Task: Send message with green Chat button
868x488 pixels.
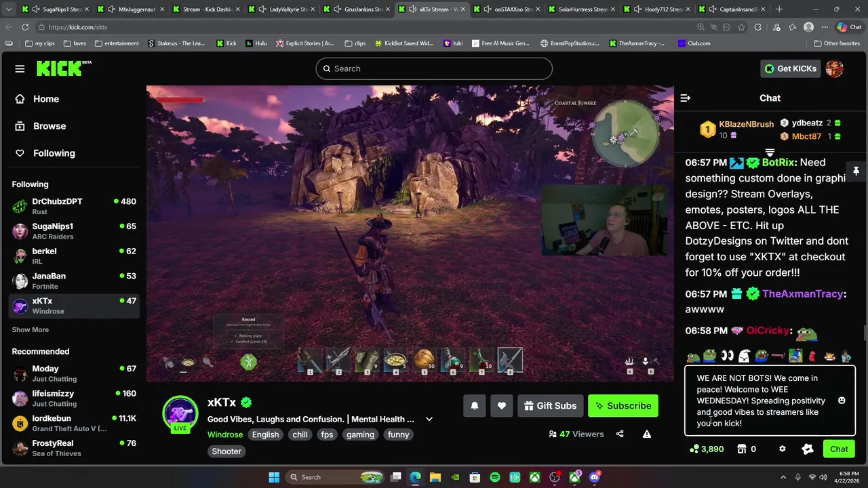Action: (x=839, y=449)
